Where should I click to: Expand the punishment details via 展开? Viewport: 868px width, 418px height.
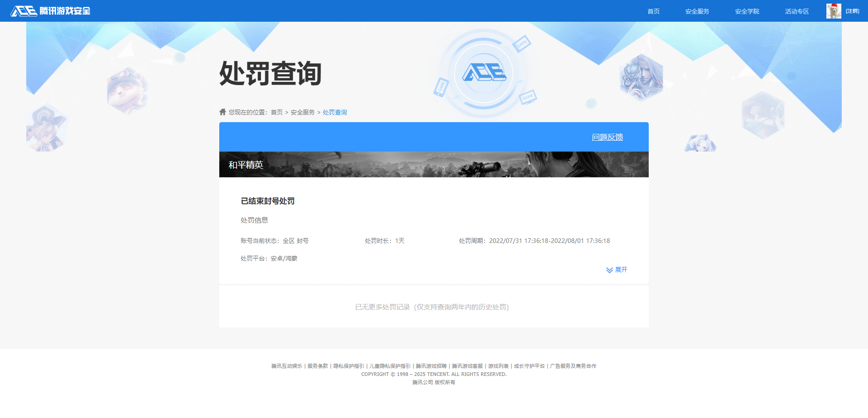click(x=620, y=270)
